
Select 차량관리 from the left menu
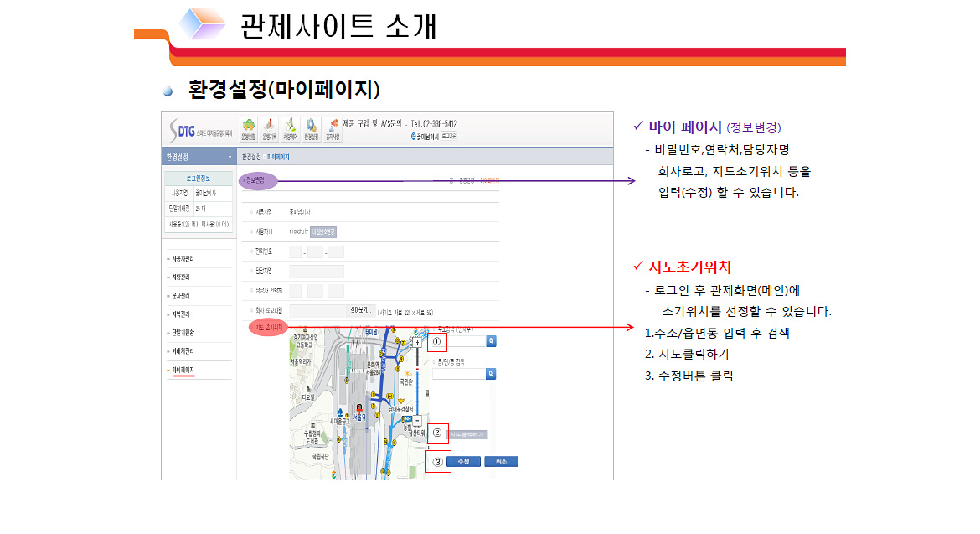tap(183, 277)
